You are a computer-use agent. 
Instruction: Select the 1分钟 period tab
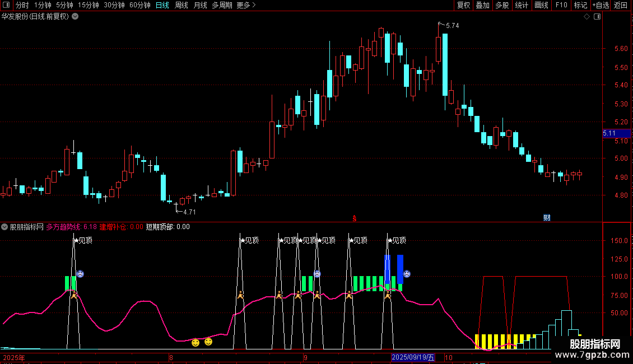click(x=43, y=5)
